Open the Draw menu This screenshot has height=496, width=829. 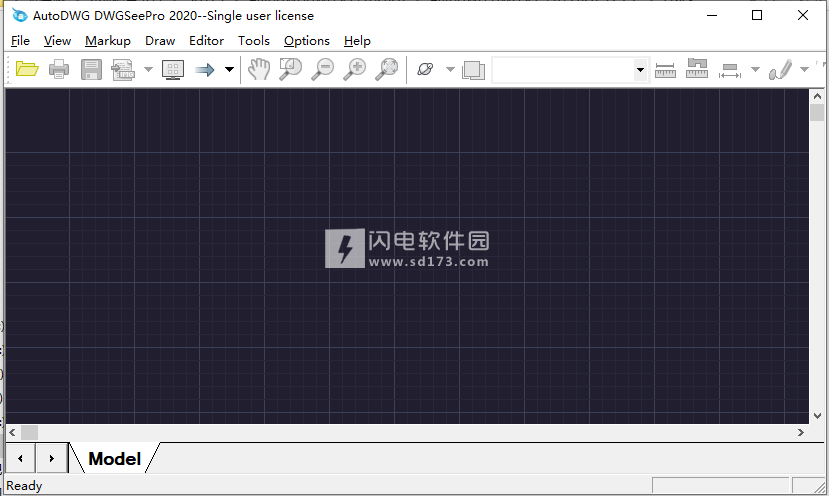[x=160, y=41]
